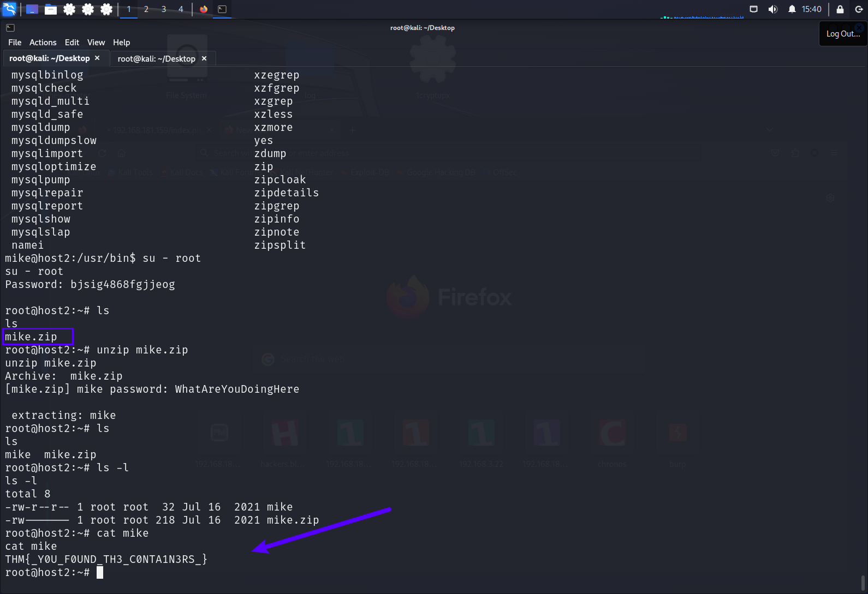Click the xzegrep entry in listing

[277, 75]
